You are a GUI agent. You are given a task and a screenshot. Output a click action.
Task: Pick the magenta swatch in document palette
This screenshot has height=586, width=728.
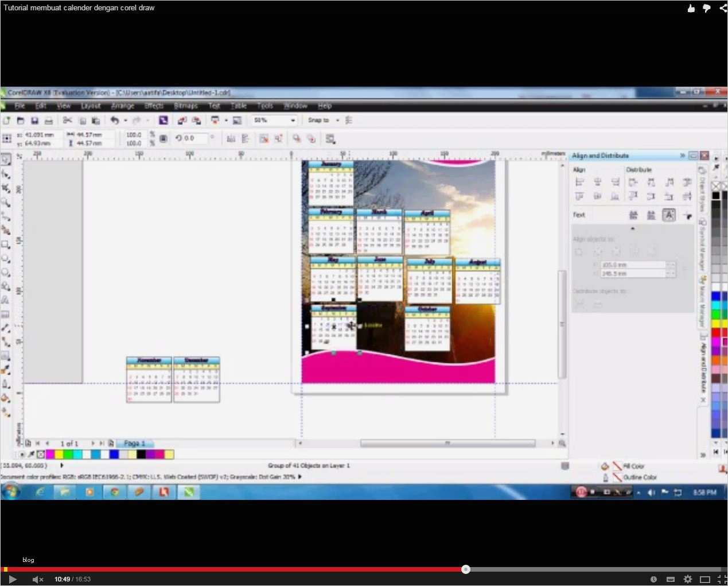[x=50, y=454]
